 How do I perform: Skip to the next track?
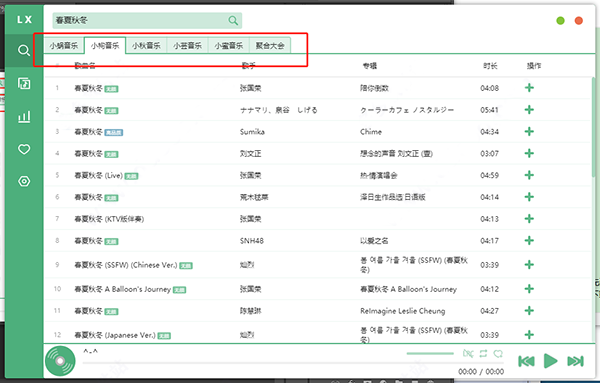[x=575, y=361]
